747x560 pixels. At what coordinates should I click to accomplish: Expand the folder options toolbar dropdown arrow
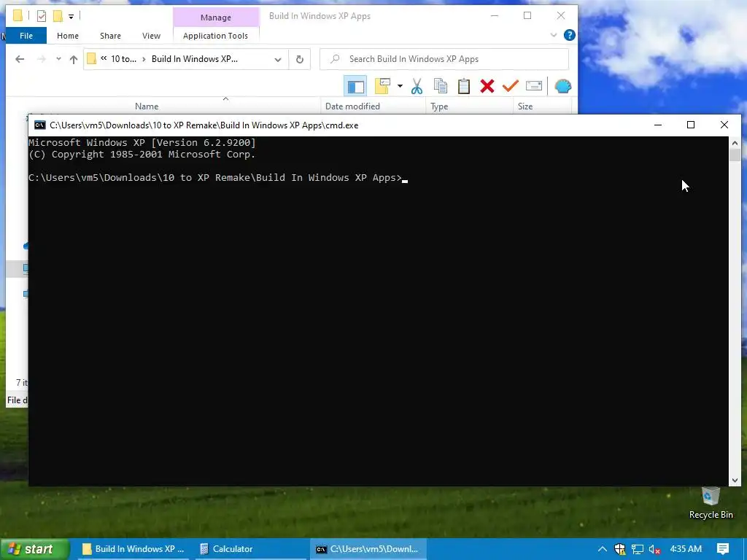coord(400,86)
